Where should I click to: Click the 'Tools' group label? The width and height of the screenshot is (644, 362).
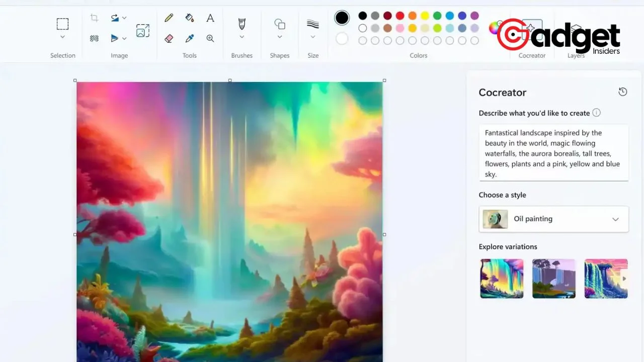point(190,56)
